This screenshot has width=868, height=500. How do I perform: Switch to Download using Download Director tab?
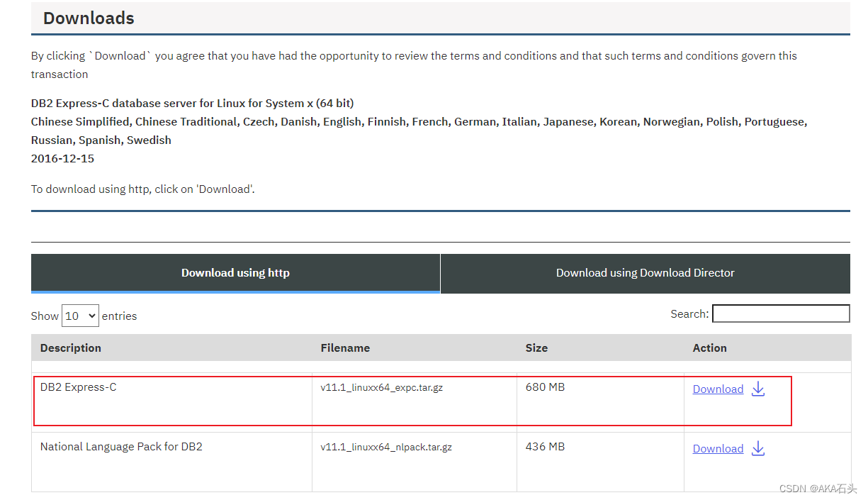click(646, 273)
